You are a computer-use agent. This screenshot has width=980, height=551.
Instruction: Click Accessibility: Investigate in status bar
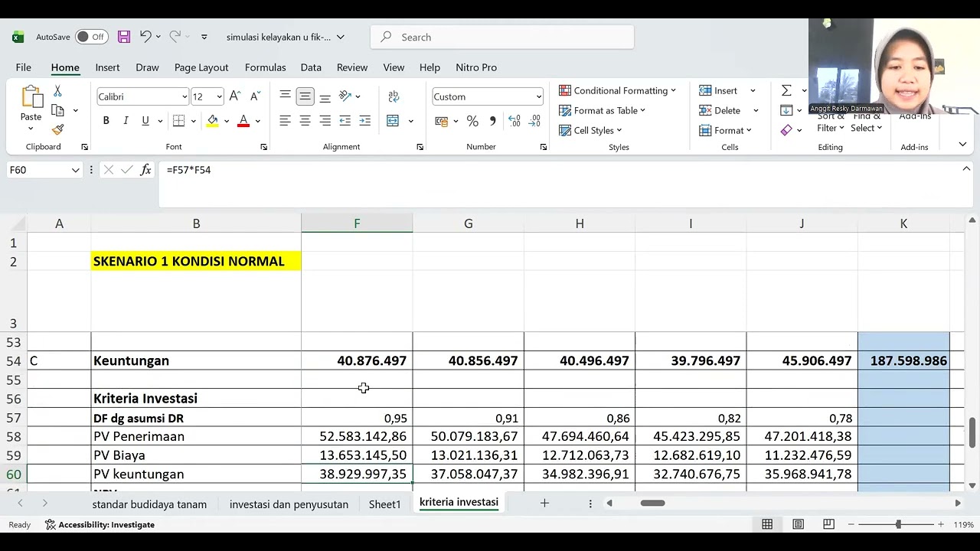(100, 525)
